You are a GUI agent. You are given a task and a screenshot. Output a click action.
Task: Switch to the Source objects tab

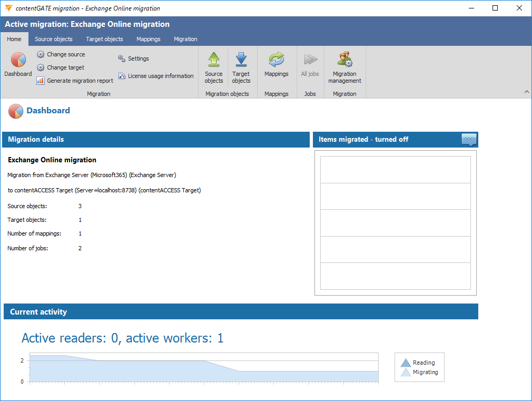(x=54, y=39)
